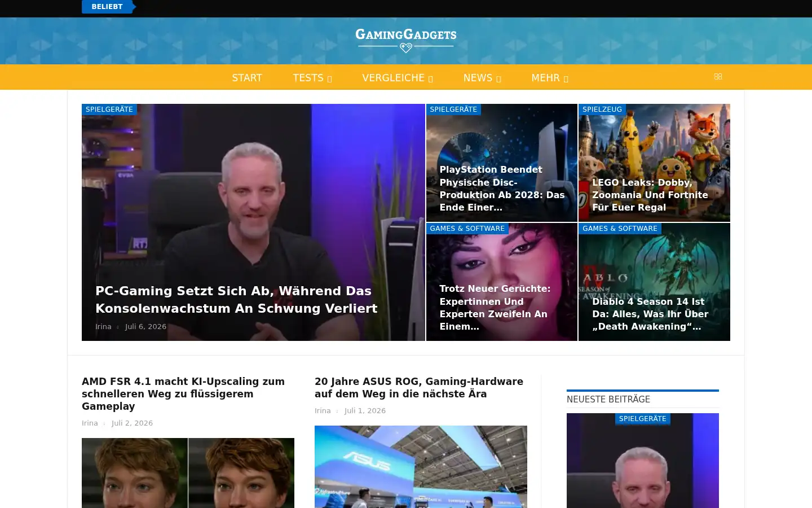
Task: Click SPIELGERÄTE tag on PC-Gaming feature image
Action: (109, 110)
